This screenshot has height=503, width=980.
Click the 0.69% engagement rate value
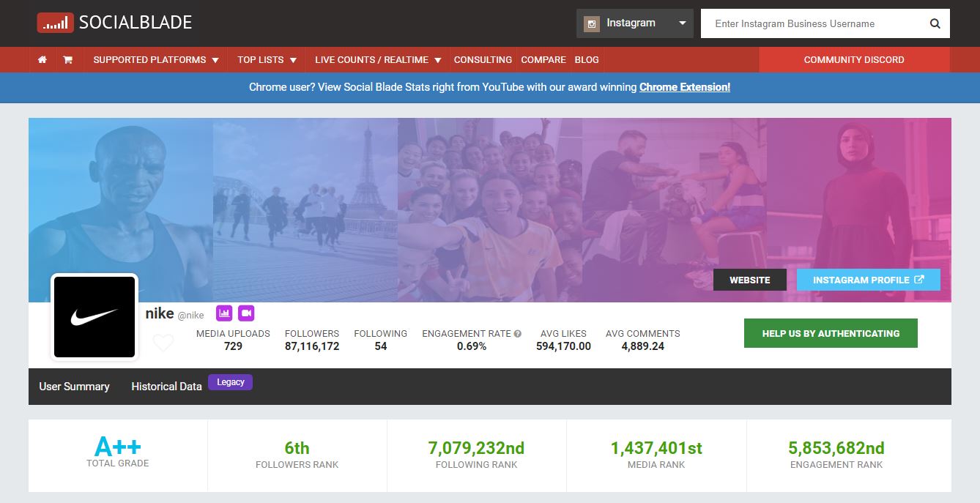[472, 346]
